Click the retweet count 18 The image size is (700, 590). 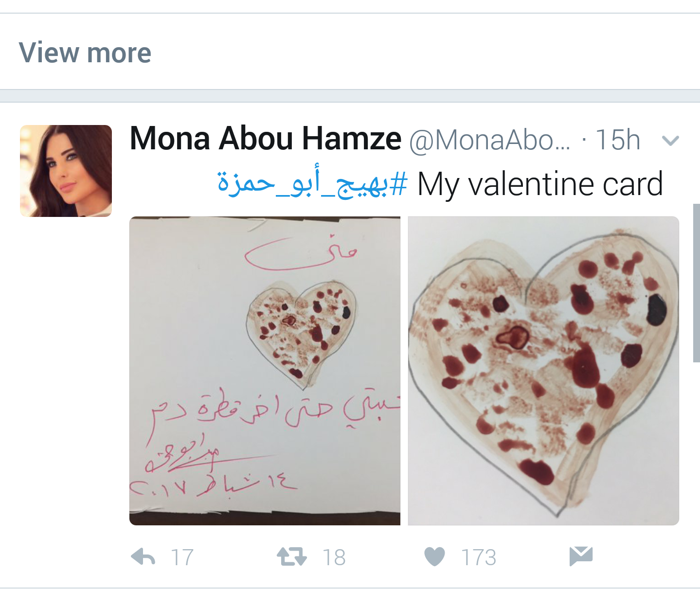[x=334, y=557]
